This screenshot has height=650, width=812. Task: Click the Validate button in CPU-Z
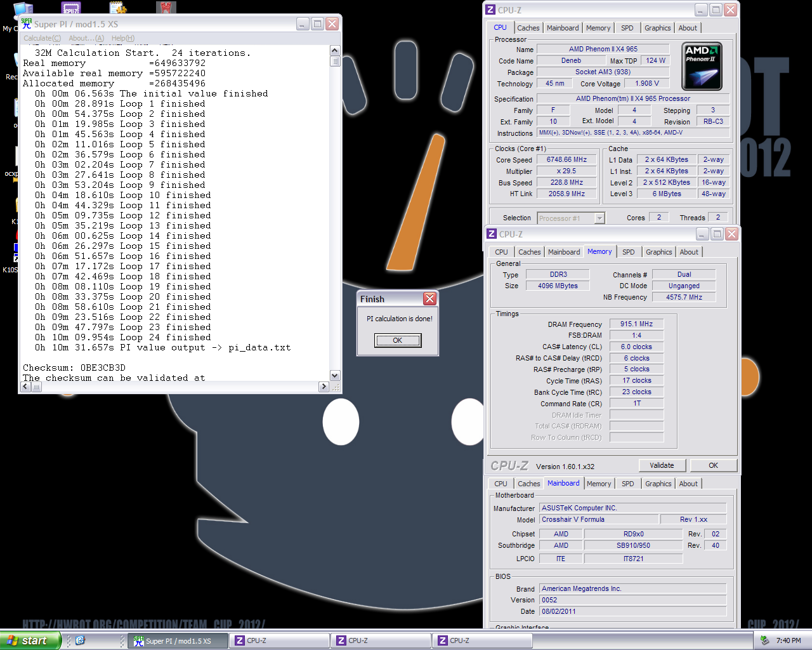pos(662,465)
